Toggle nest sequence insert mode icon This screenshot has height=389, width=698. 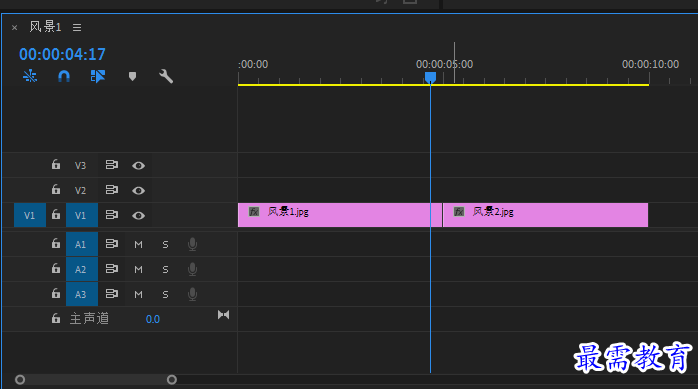[30, 76]
